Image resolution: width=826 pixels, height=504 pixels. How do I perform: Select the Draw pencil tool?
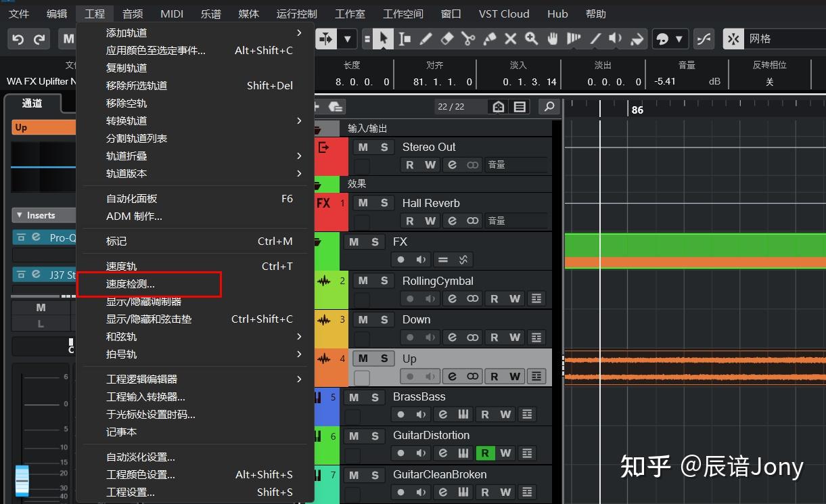426,39
